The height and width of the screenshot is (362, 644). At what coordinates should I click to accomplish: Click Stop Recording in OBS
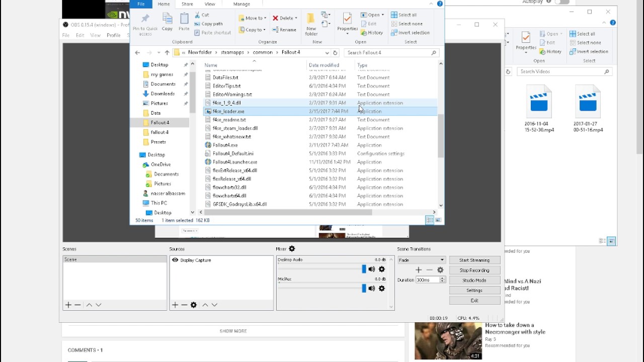click(x=474, y=270)
